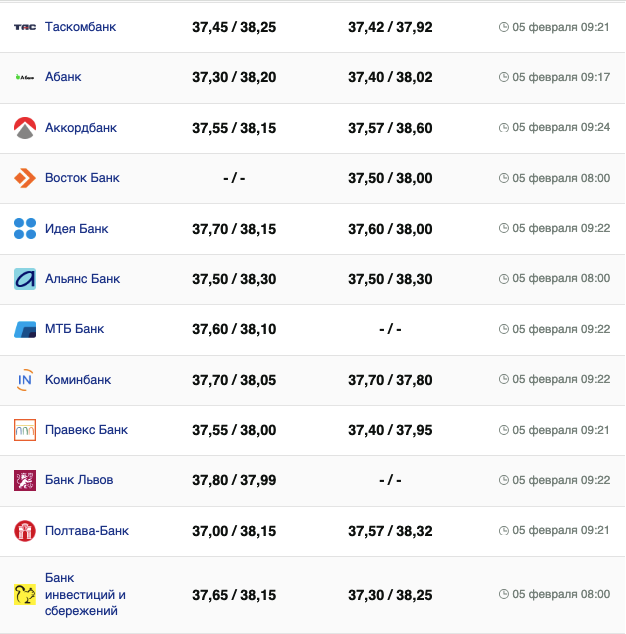The height and width of the screenshot is (634, 626).
Task: Click the Идея Банк four-dots logo
Action: pyautogui.click(x=25, y=229)
